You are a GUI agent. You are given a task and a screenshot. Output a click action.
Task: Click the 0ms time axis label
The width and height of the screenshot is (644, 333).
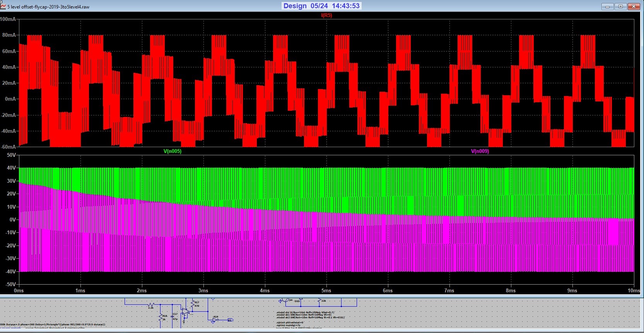19,290
